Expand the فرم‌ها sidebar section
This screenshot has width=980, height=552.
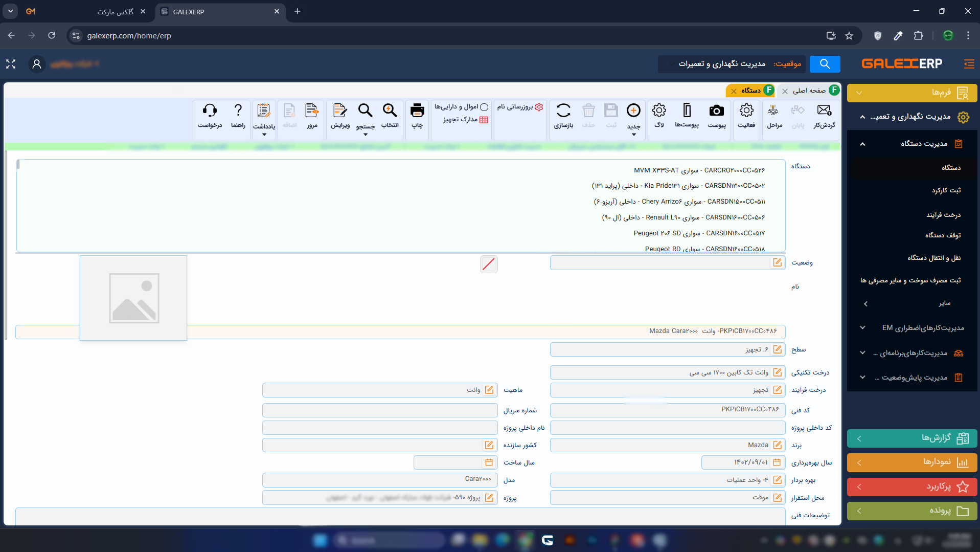tap(911, 93)
